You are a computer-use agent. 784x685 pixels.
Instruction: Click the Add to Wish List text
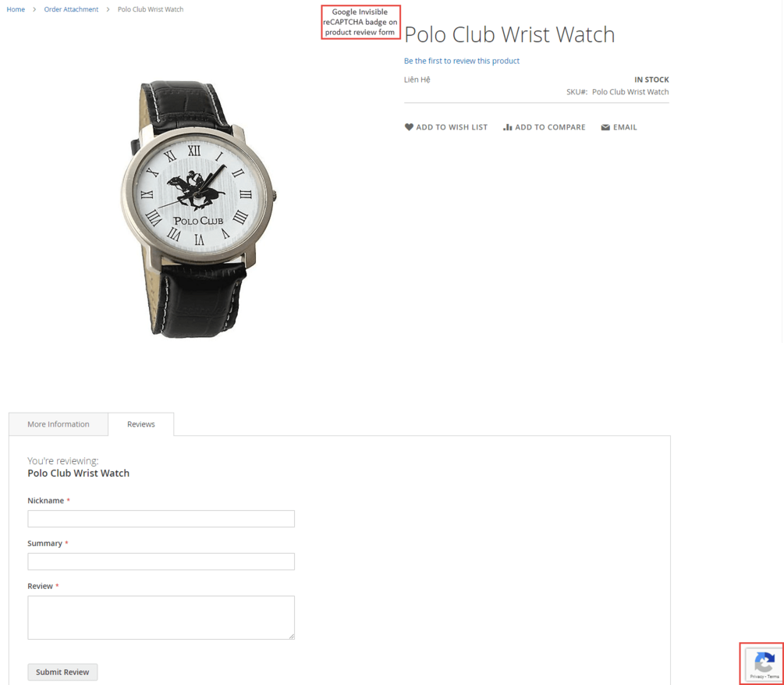pyautogui.click(x=452, y=127)
